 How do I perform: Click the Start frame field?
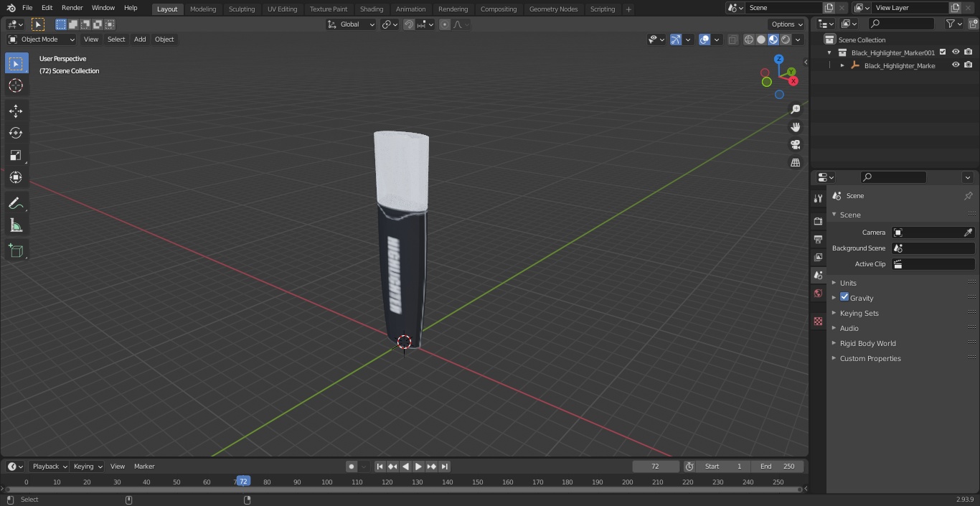[723, 467]
